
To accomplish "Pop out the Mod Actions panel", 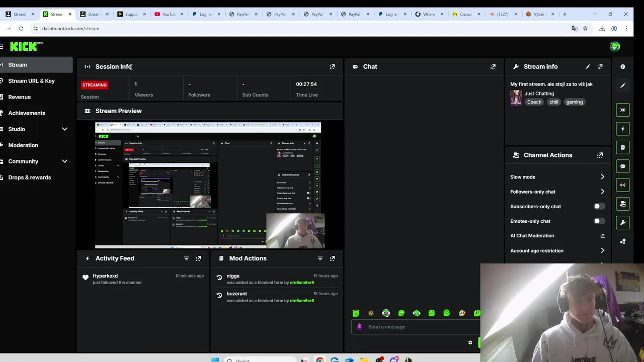I will [332, 258].
